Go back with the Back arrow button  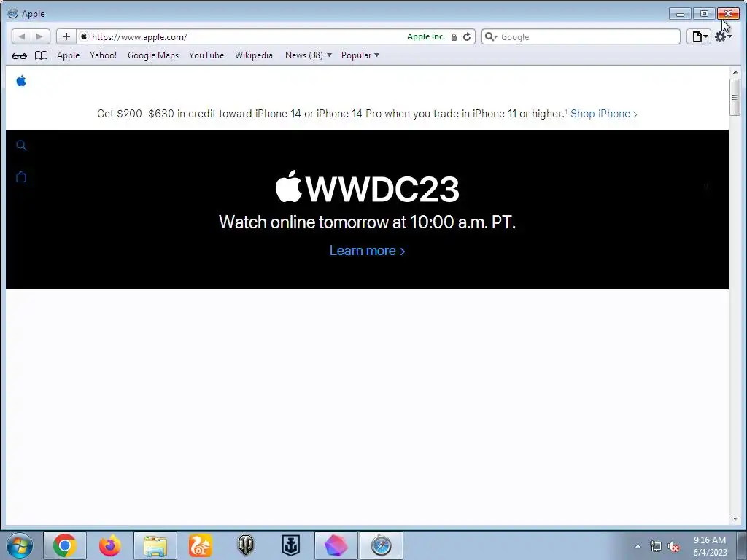[21, 36]
